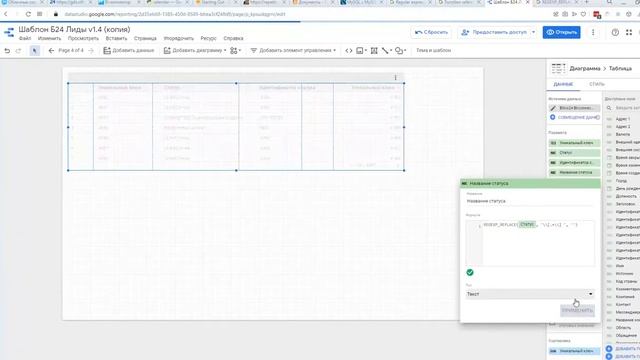
Task: Open the help question mark icon
Action: pyautogui.click(x=615, y=32)
